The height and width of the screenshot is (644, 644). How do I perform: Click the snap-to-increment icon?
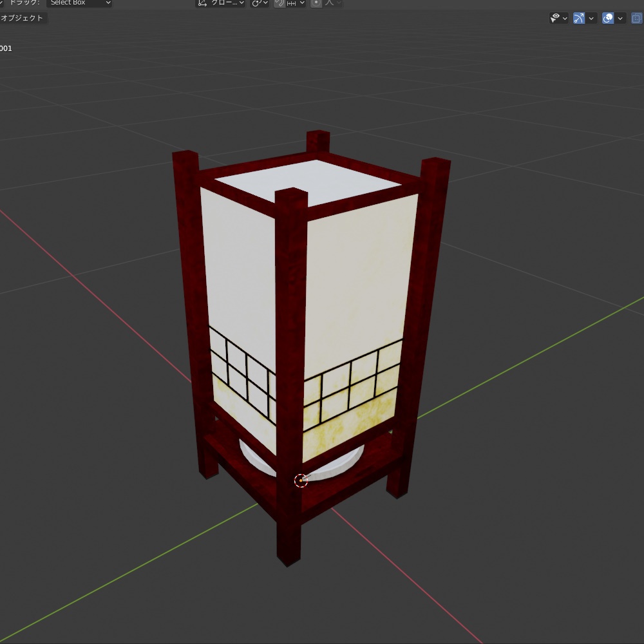click(x=290, y=3)
